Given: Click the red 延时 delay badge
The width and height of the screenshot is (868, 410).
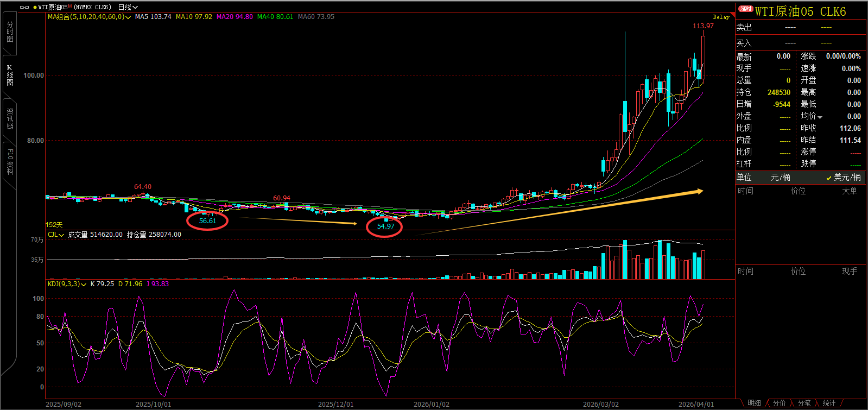Looking at the screenshot, I should coord(746,9).
